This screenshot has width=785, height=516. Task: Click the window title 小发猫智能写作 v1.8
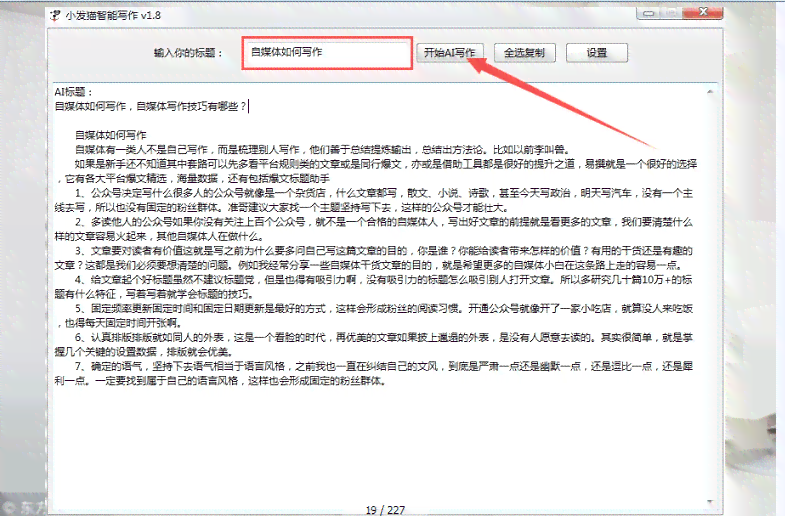113,16
